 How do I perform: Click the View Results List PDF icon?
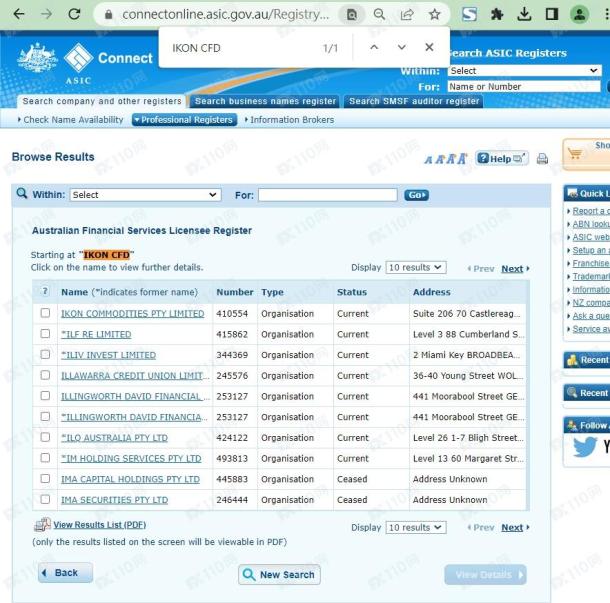point(42,525)
